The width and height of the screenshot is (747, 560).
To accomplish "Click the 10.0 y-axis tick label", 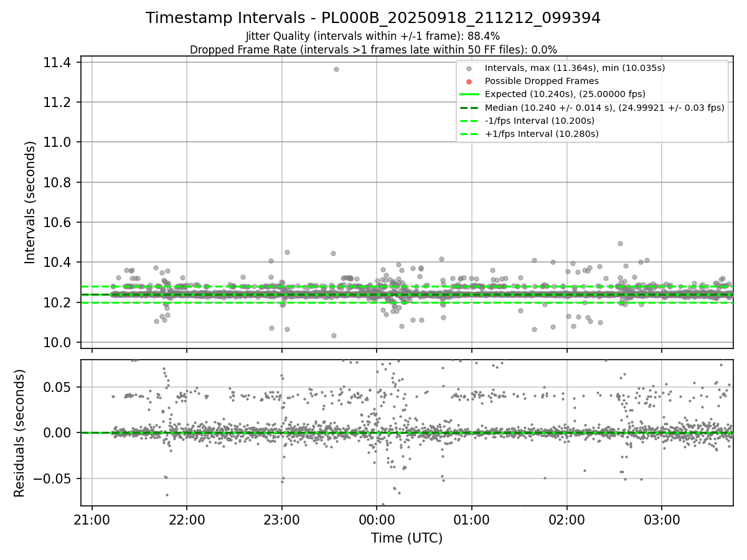I will click(57, 342).
